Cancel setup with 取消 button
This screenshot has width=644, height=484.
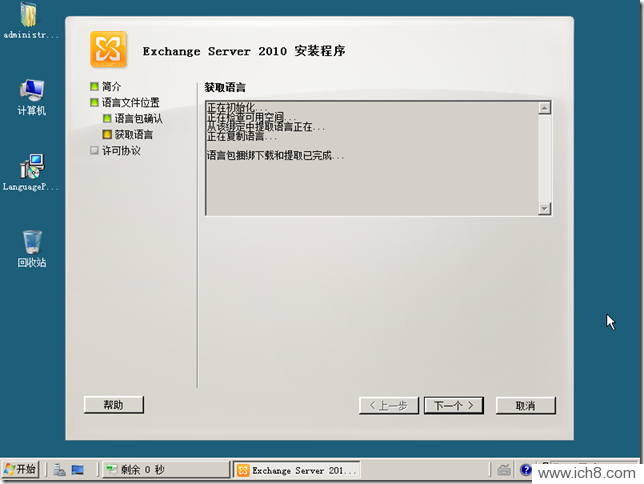click(x=525, y=406)
